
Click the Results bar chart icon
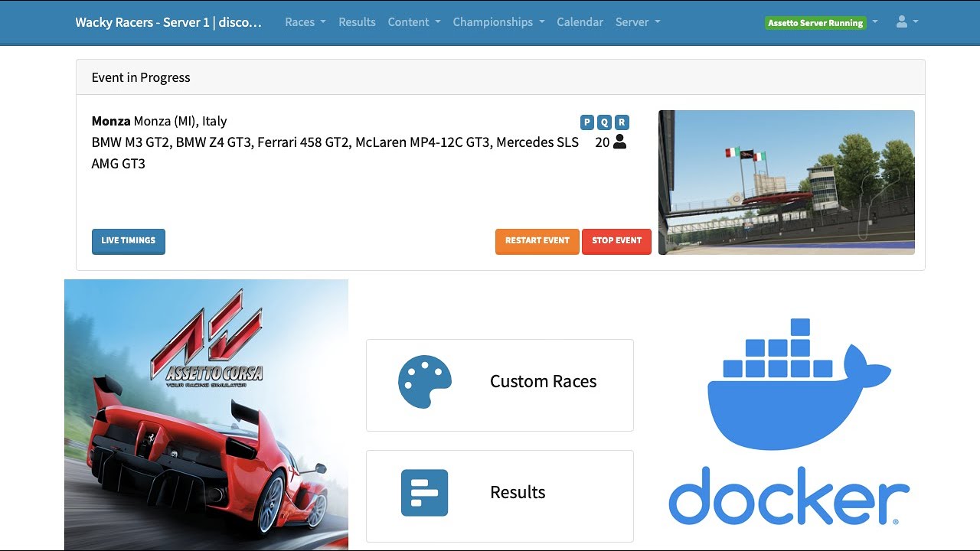pyautogui.click(x=425, y=492)
